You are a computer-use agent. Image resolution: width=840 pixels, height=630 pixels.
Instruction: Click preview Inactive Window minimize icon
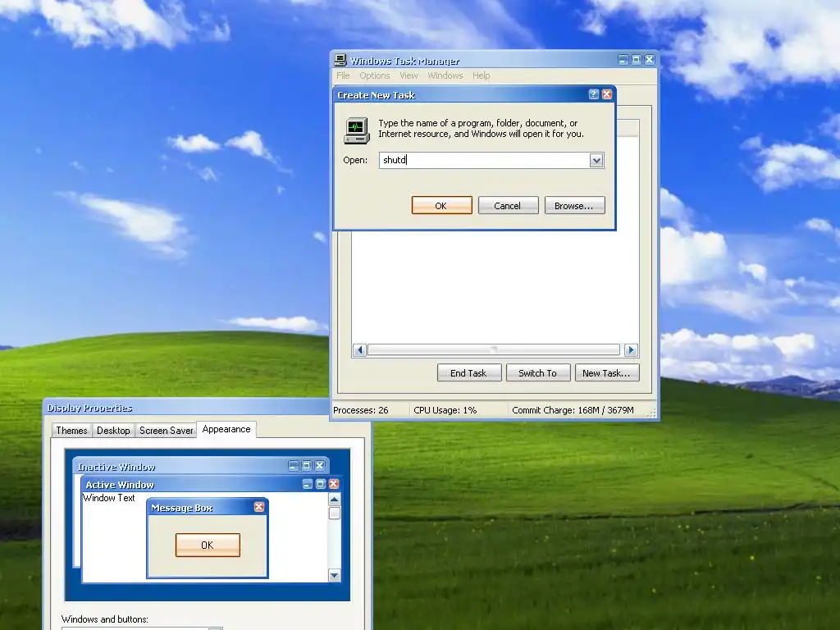tap(294, 466)
